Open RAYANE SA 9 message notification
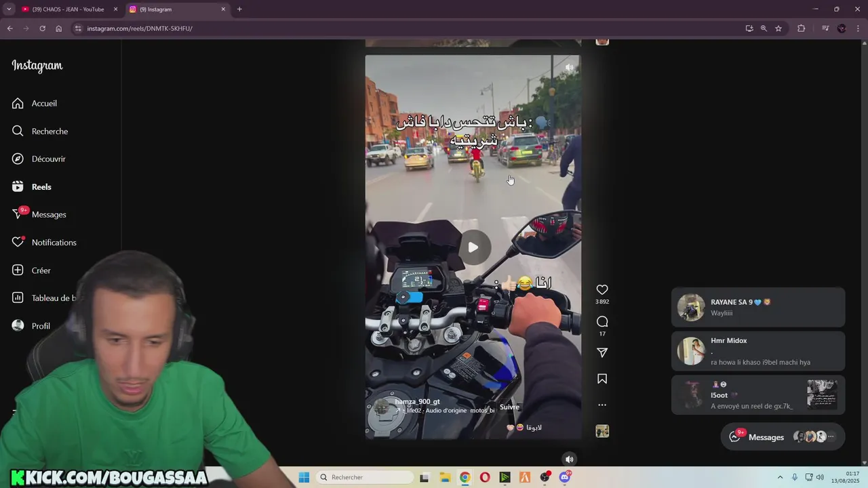Image resolution: width=868 pixels, height=488 pixels. [758, 307]
